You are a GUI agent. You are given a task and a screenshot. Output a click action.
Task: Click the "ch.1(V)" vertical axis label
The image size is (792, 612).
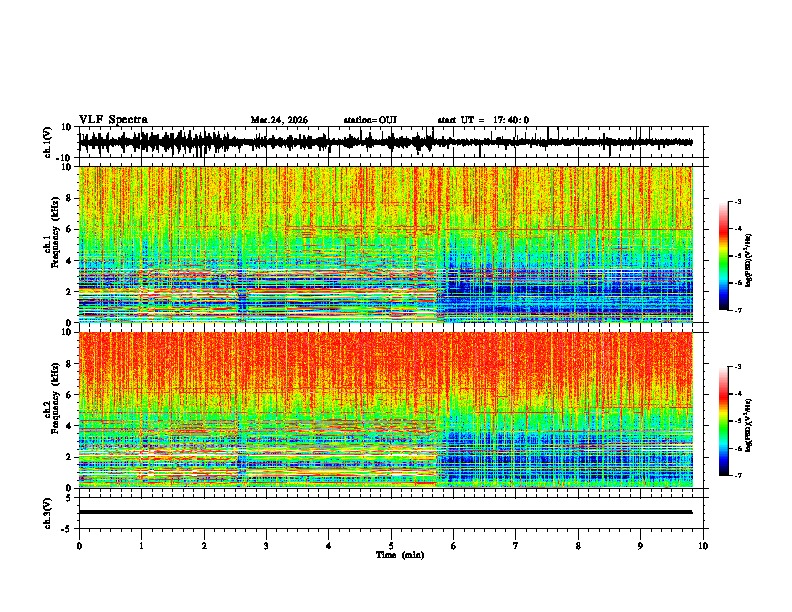point(49,142)
